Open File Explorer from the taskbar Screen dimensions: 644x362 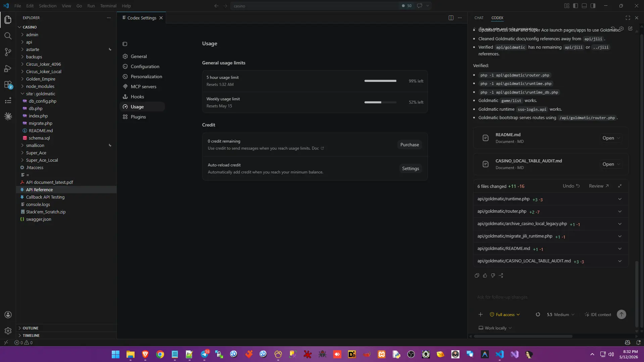tap(130, 354)
